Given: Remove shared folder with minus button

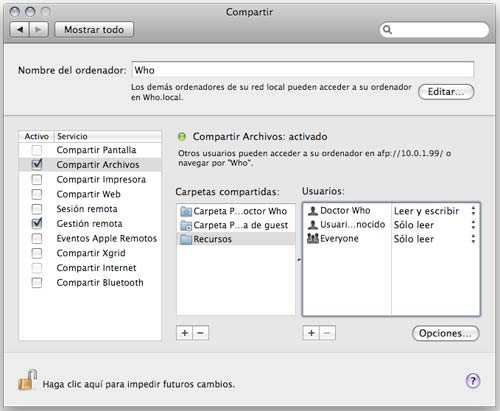Looking at the screenshot, I should click(x=201, y=333).
